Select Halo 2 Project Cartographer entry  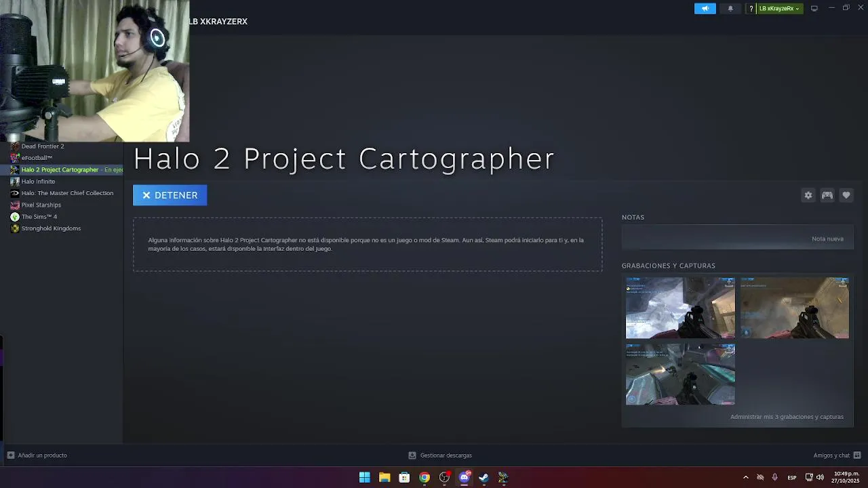click(62, 169)
